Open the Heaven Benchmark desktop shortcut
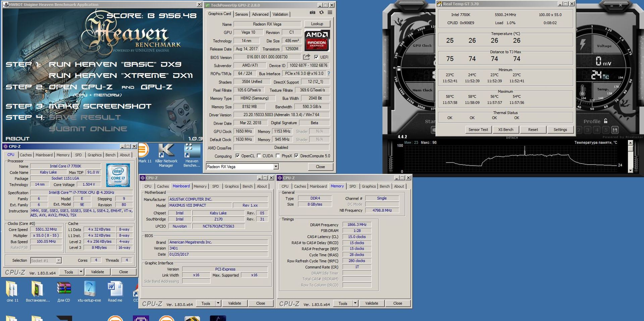This screenshot has height=321, width=644. tap(192, 155)
